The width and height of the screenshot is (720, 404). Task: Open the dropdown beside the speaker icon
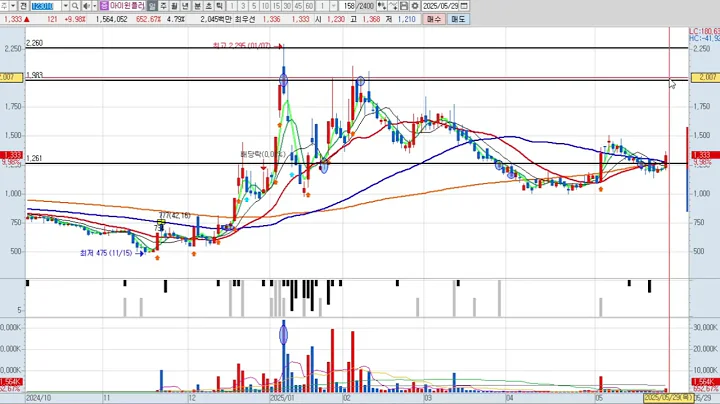click(x=95, y=6)
